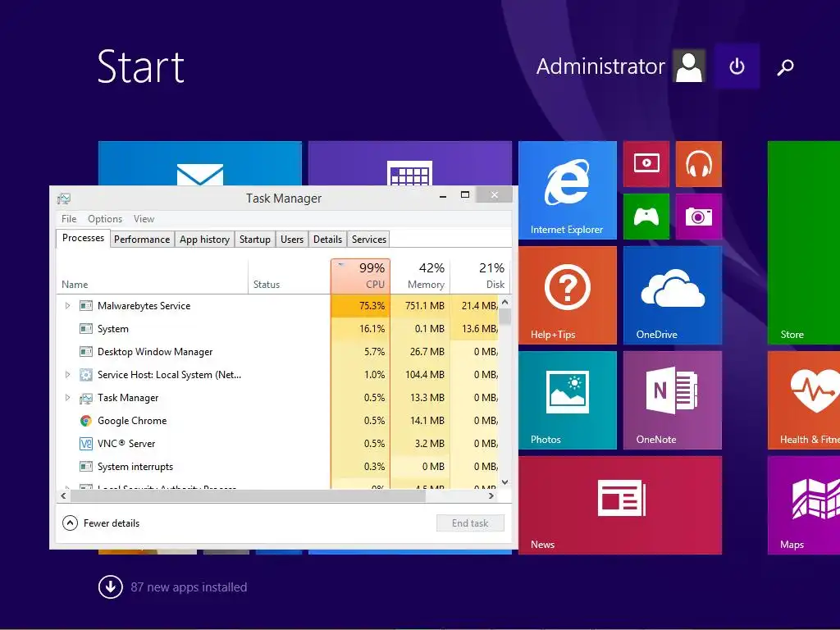The width and height of the screenshot is (840, 630).
Task: Open the Video tile with play icon
Action: click(x=646, y=164)
